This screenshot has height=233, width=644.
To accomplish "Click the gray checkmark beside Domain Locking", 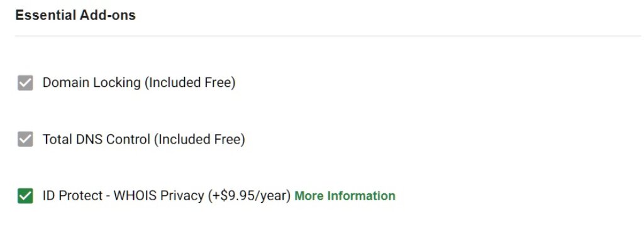I will pos(25,82).
